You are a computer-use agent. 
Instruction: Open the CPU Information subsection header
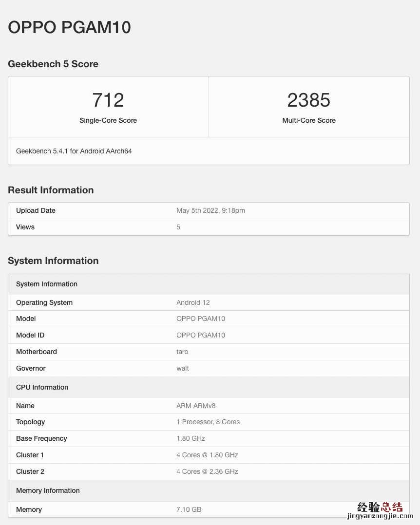tap(42, 387)
